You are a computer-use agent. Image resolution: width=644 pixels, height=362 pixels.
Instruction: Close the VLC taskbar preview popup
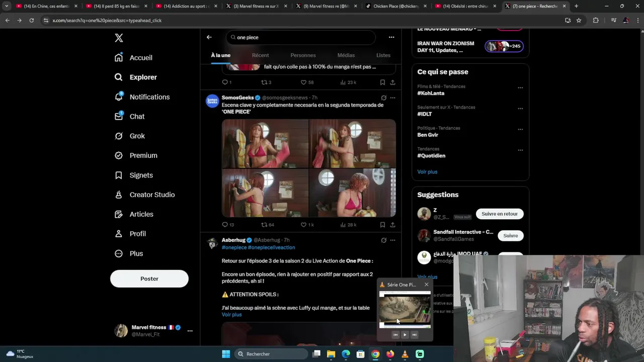426,285
